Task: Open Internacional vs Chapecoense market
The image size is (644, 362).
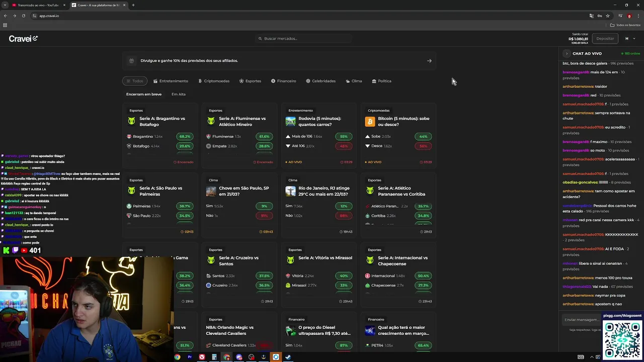Action: [x=403, y=260]
